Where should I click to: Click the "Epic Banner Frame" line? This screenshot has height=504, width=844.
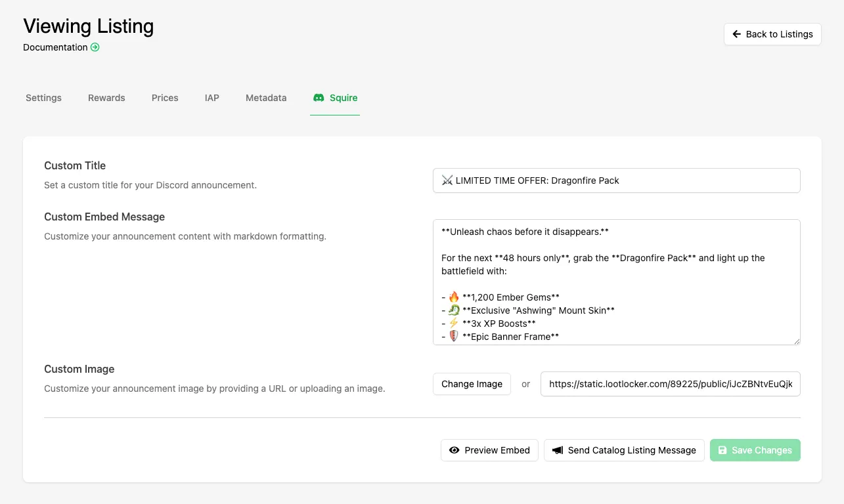point(500,337)
